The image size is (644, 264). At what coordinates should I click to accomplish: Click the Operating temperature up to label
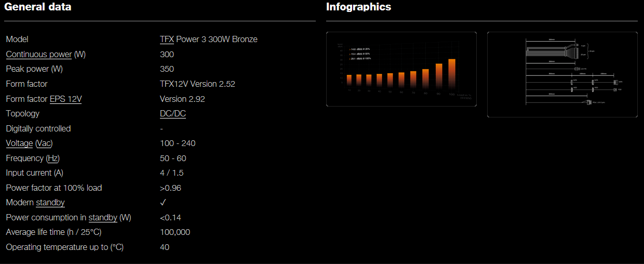[65, 247]
